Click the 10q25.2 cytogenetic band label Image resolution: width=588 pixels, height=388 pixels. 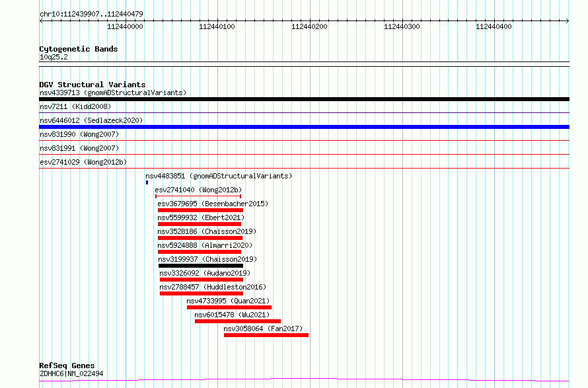click(54, 57)
